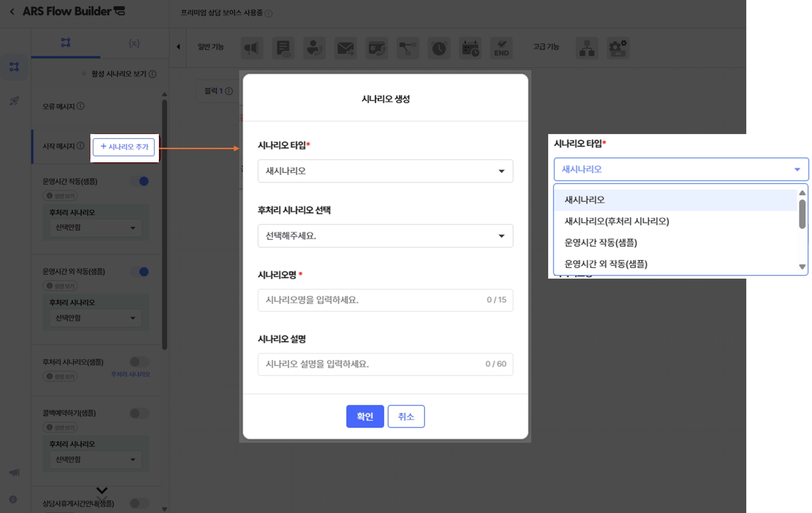
Task: Switch to the scenario flow tab
Action: click(x=66, y=43)
